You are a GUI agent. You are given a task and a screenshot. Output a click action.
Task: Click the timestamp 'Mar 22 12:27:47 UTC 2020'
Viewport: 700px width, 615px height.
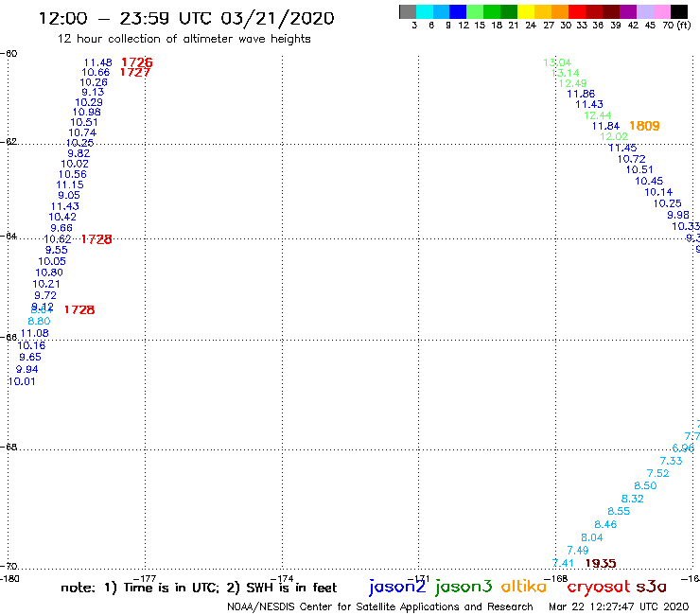[x=619, y=607]
